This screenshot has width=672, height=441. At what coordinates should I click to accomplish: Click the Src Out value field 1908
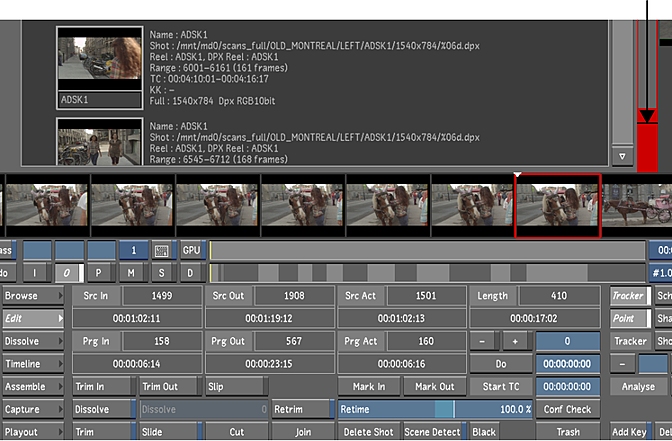(x=294, y=296)
